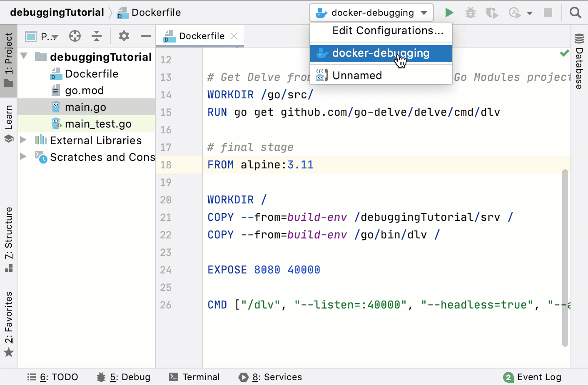Viewport: 588px width, 386px height.
Task: Locate the opened file using the crosshair icon
Action: 75,36
